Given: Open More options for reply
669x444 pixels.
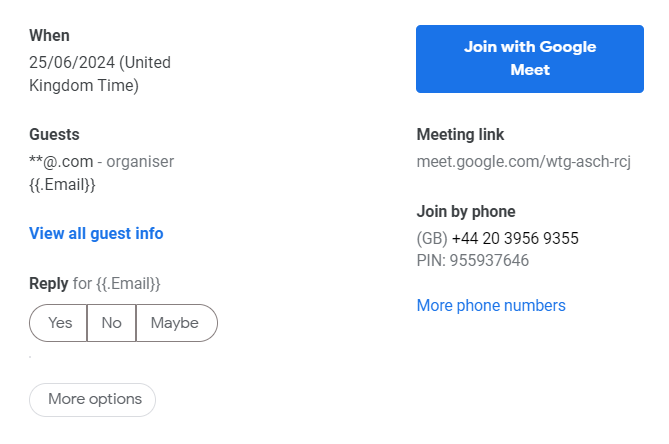Looking at the screenshot, I should coord(92,400).
